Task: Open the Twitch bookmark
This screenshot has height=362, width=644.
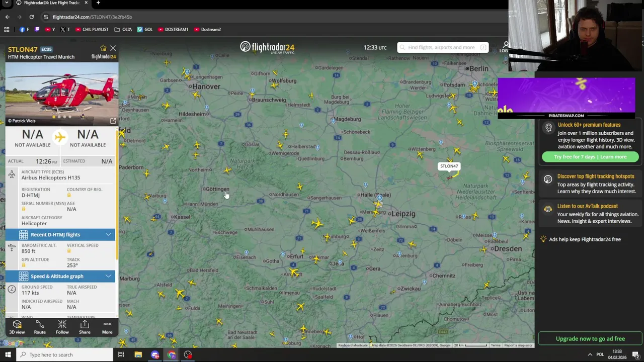Action: pos(37,30)
